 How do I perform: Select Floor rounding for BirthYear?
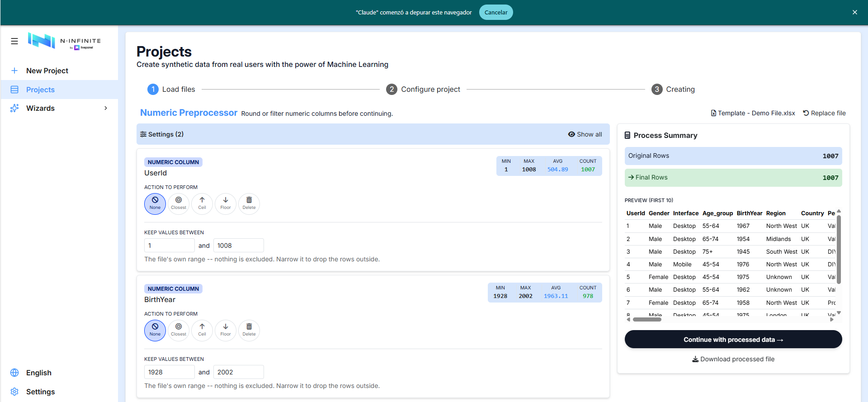pyautogui.click(x=226, y=331)
